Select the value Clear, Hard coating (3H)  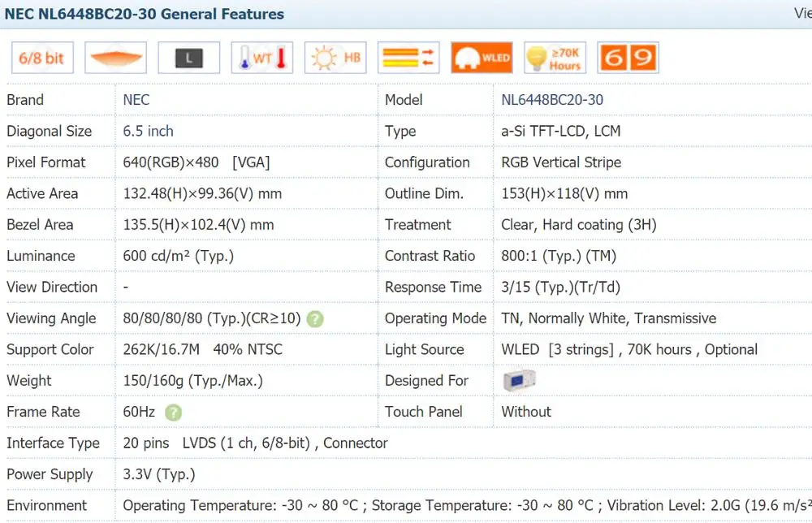(578, 225)
